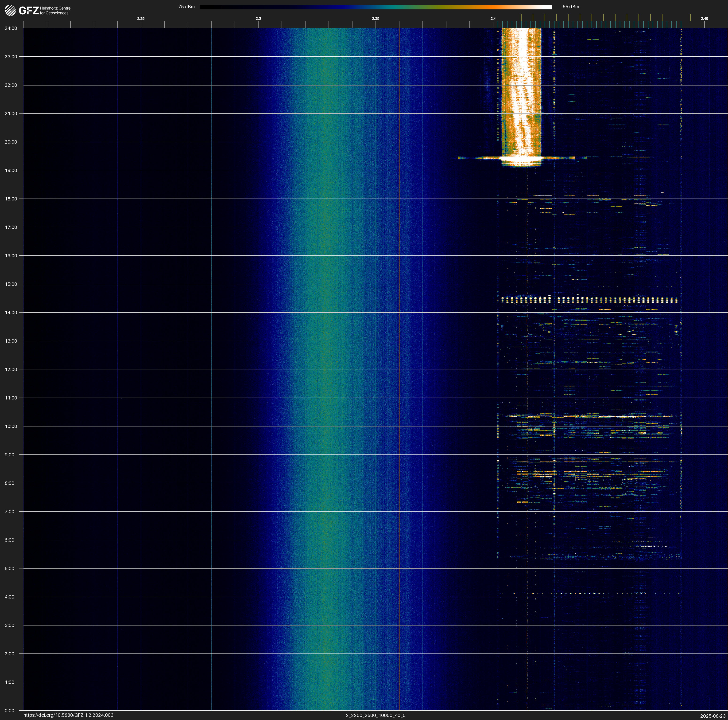Click the 2025-08-23 date label
Screen dimensions: 728x720
click(713, 716)
